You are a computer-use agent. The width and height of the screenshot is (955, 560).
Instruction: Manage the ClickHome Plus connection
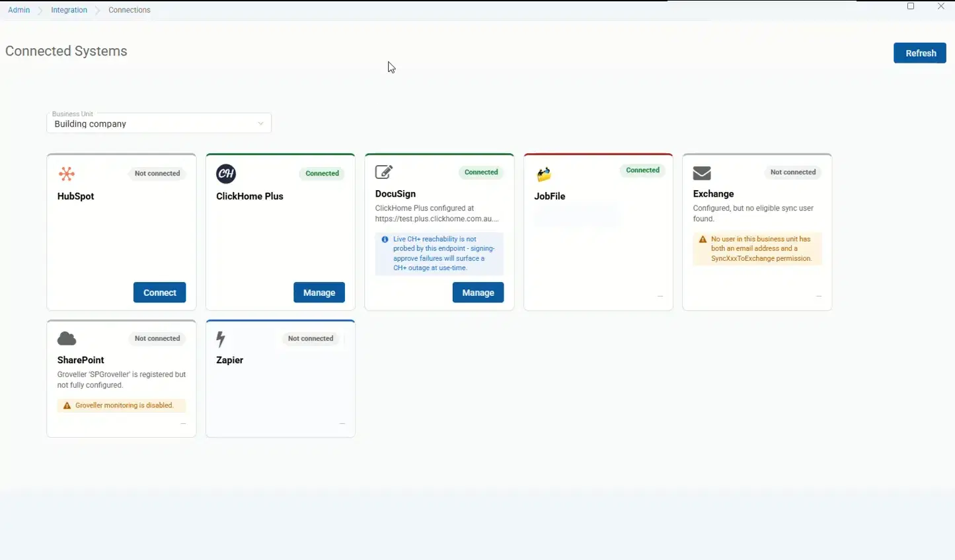tap(319, 293)
